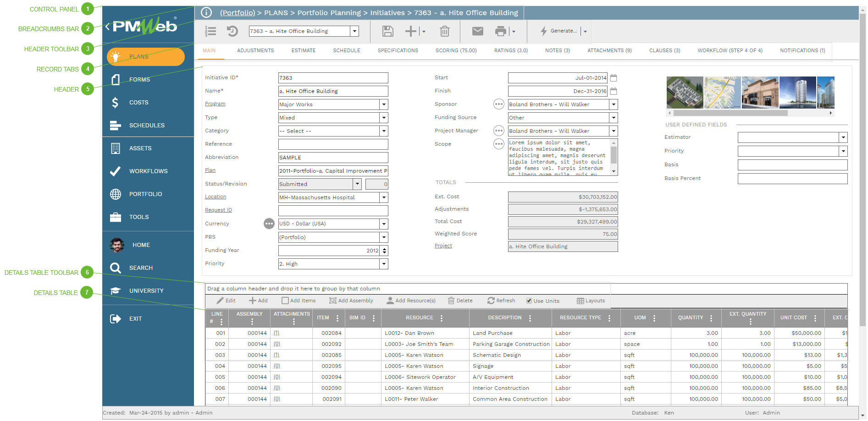Expand the Category dropdown

[x=384, y=131]
